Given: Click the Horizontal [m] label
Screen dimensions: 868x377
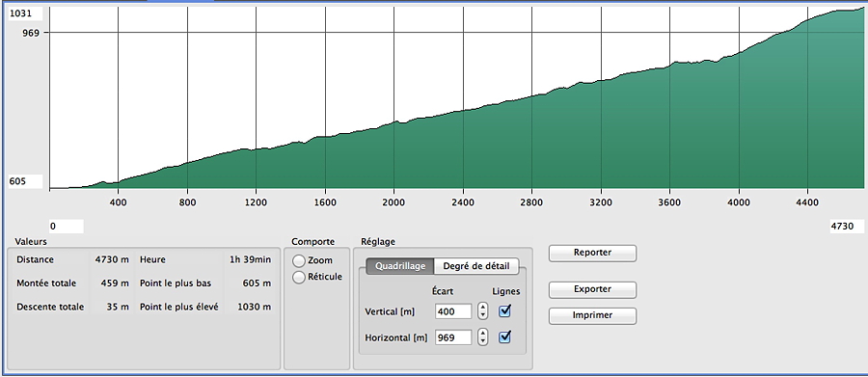Looking at the screenshot, I should click(x=396, y=337).
